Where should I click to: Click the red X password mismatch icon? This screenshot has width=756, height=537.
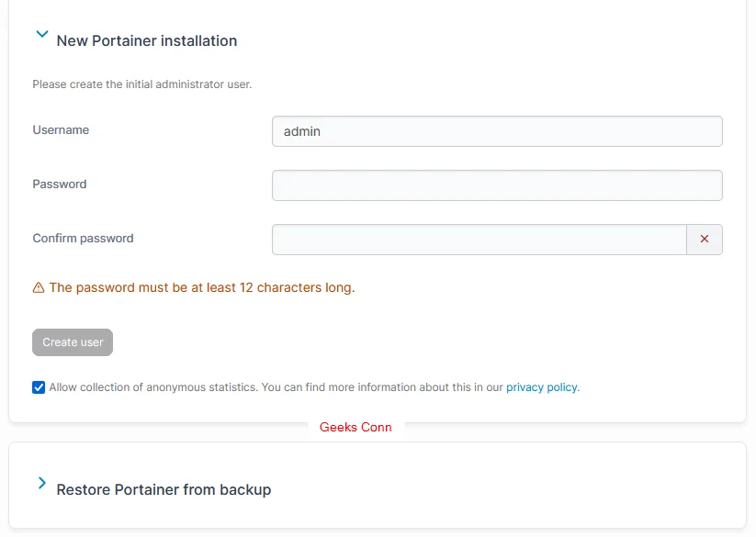click(x=704, y=239)
